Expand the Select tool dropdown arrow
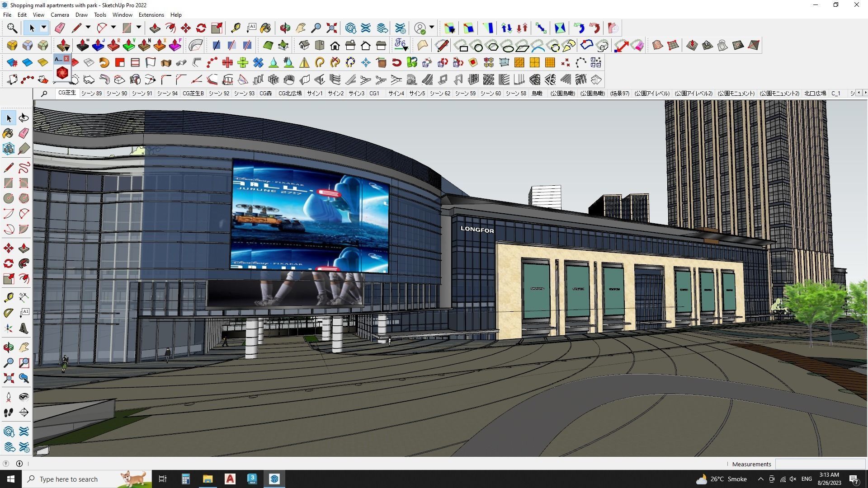The image size is (868, 488). click(x=44, y=28)
